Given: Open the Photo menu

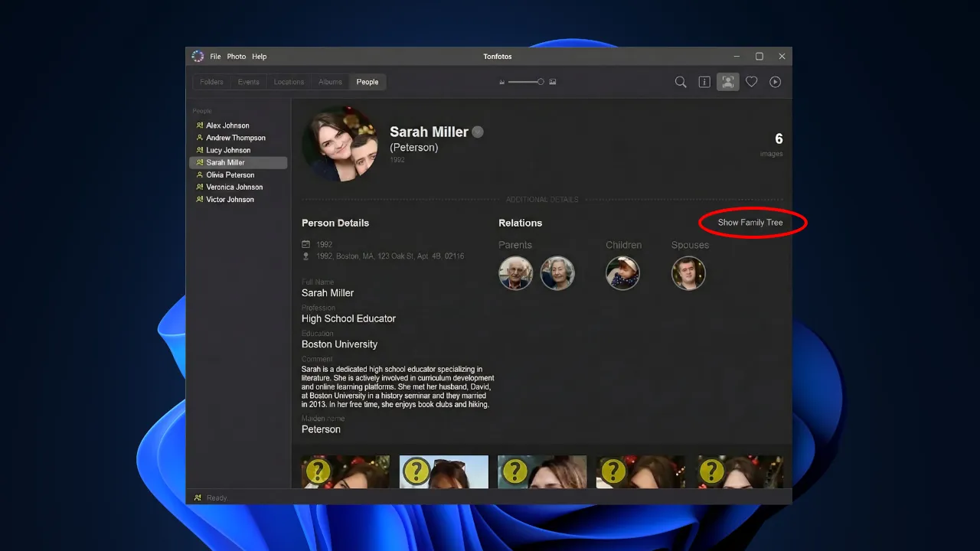Looking at the screenshot, I should pyautogui.click(x=237, y=57).
